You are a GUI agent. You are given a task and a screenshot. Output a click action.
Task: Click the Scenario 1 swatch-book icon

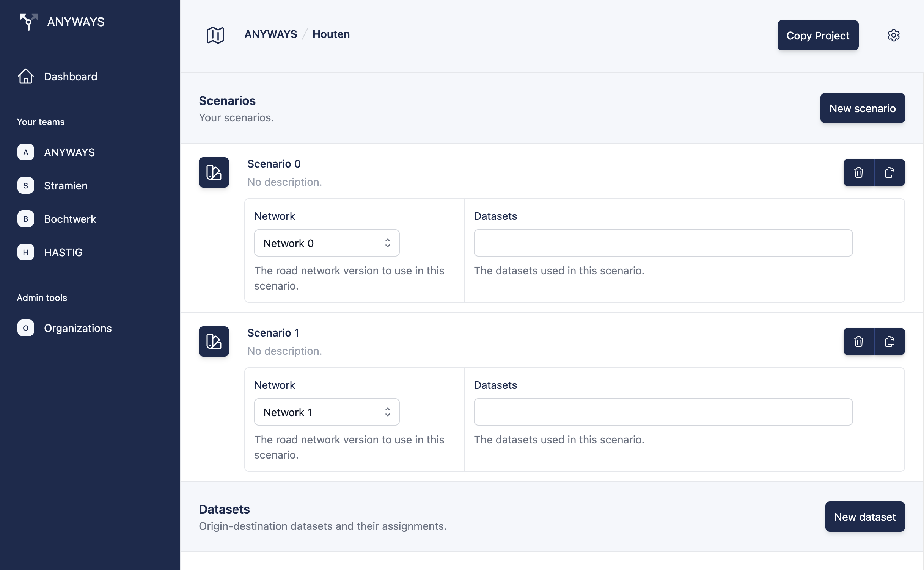[214, 341]
